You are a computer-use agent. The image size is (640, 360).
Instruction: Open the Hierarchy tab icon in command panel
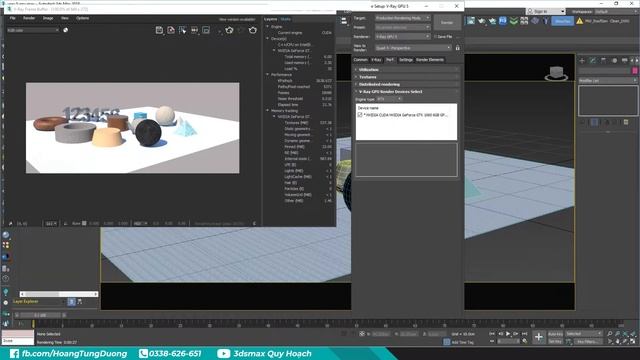(603, 60)
